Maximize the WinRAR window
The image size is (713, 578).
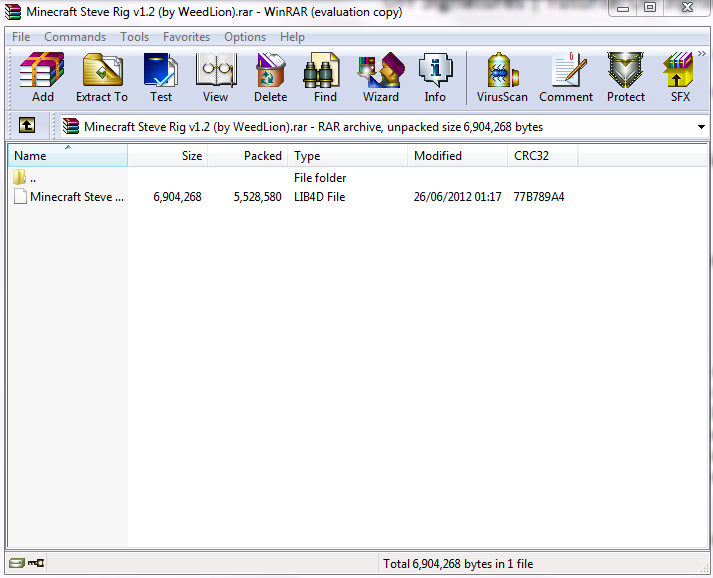point(650,8)
